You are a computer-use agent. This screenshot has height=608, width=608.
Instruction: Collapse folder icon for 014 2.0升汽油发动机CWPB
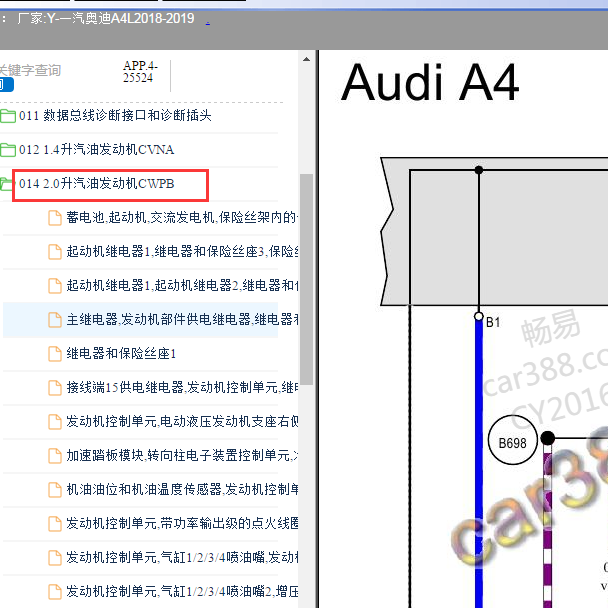[x=6, y=184]
